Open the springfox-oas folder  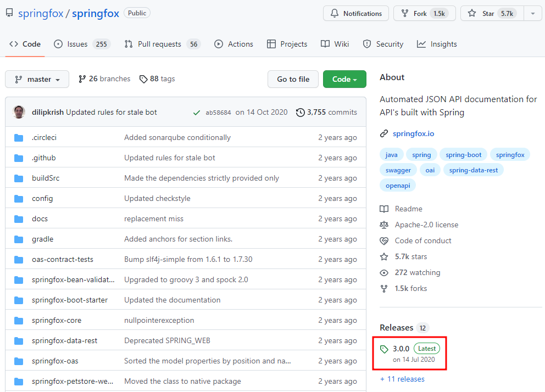[x=55, y=361]
